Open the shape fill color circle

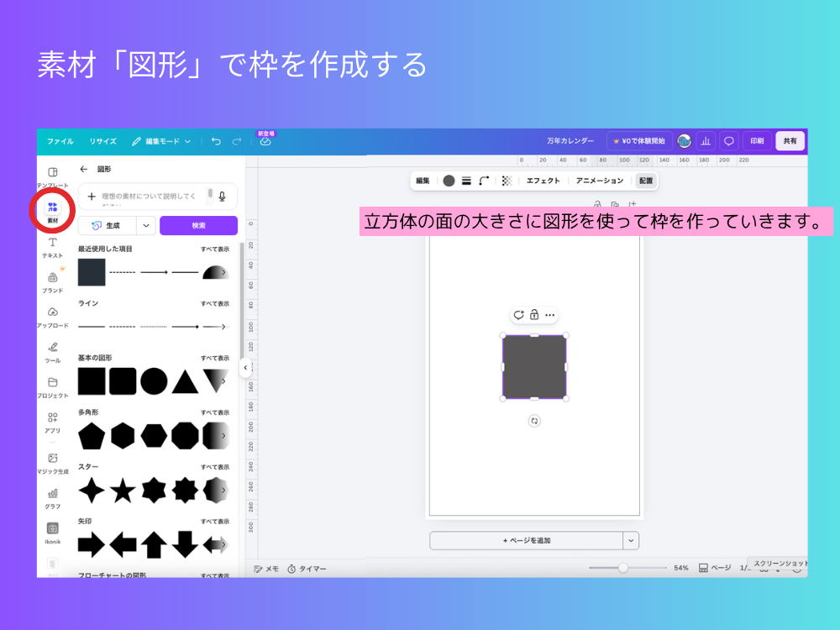point(449,181)
